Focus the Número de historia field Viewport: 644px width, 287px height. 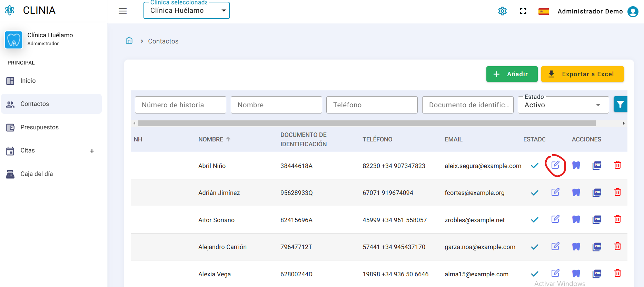coord(180,105)
